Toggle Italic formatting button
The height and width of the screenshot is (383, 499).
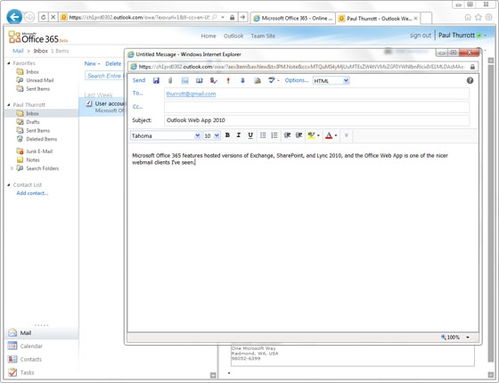[x=238, y=135]
